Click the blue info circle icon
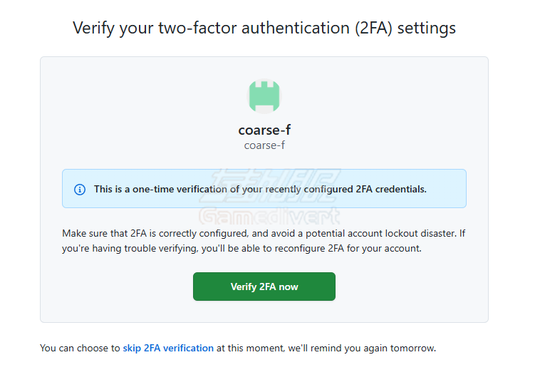540x392 pixels. pyautogui.click(x=80, y=190)
